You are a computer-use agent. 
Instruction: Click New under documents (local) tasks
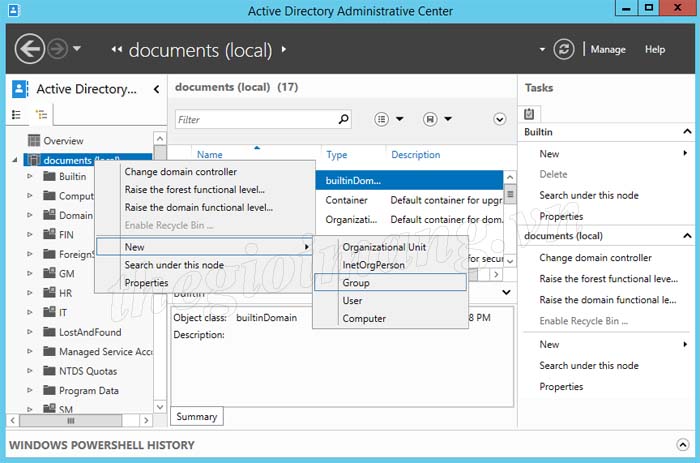tap(549, 344)
